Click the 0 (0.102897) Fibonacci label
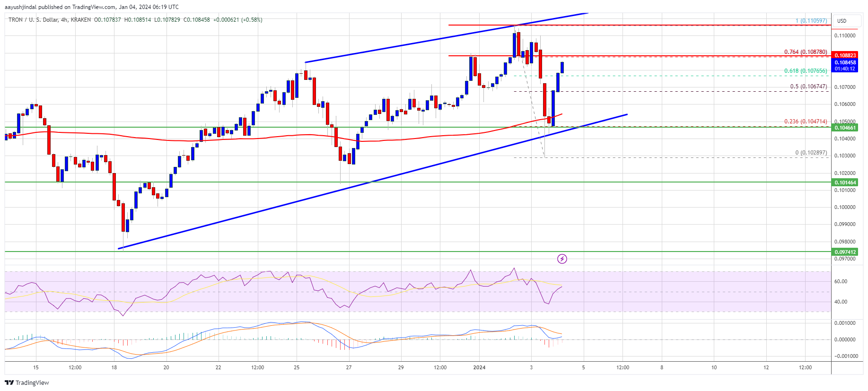 [811, 153]
